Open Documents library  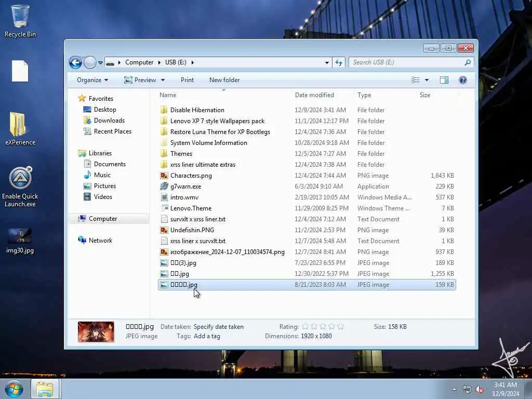(110, 164)
